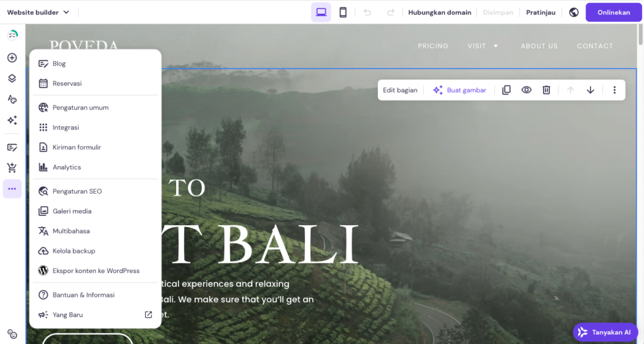The image size is (644, 344).
Task: Click the POVEDA site logo
Action: tap(84, 45)
